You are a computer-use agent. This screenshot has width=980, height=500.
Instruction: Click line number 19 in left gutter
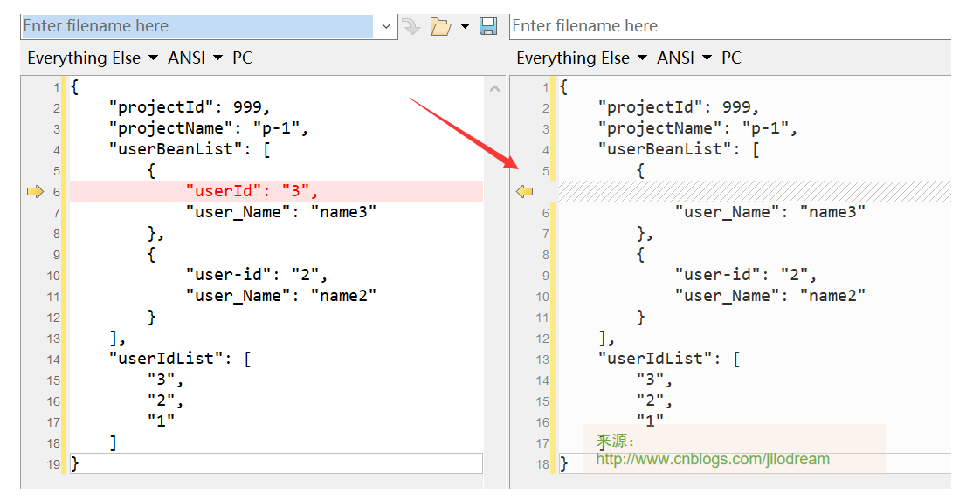click(55, 464)
